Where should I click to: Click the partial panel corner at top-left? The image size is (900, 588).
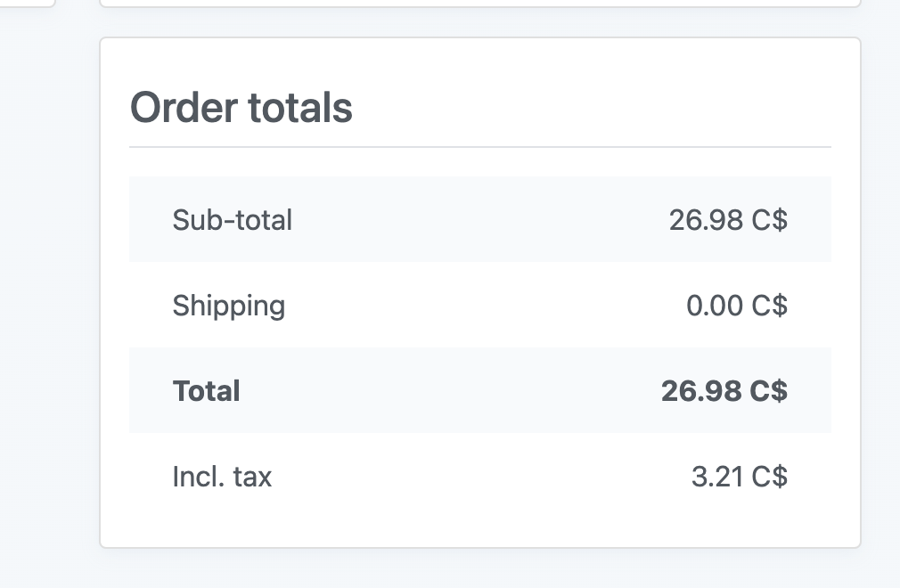click(x=27, y=4)
